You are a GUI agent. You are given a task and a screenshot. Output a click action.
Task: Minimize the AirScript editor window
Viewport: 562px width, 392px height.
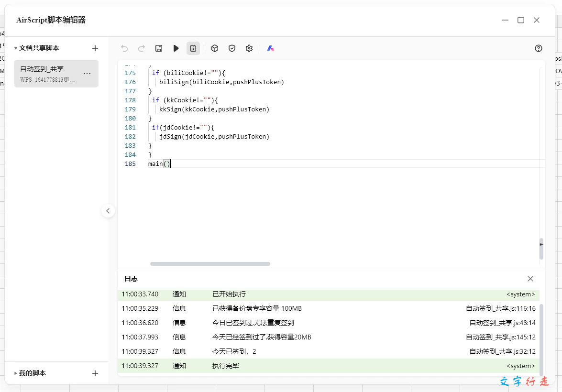[x=505, y=20]
